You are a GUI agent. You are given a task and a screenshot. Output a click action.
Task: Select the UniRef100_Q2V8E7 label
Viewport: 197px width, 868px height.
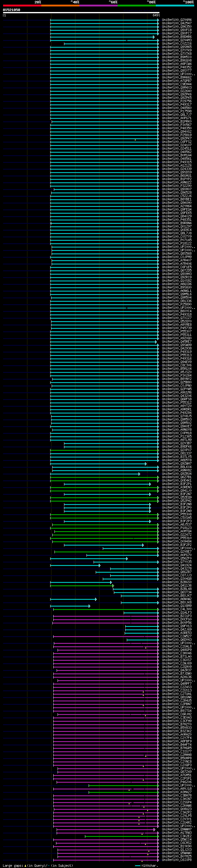click(177, 551)
